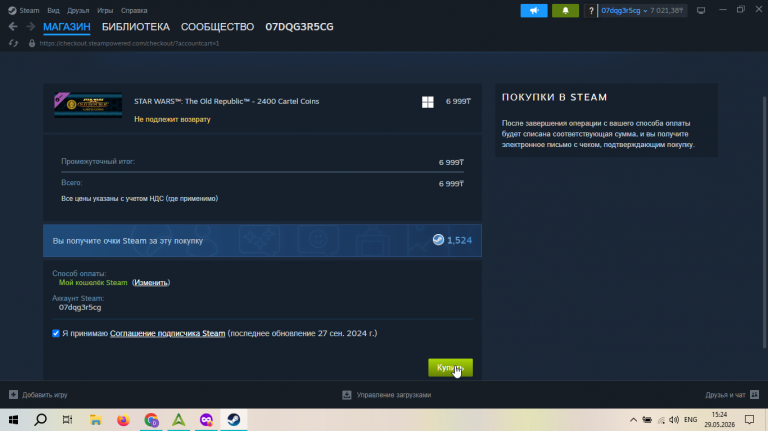The image size is (768, 431).
Task: Switch to Big Picture mode icon
Action: point(701,10)
